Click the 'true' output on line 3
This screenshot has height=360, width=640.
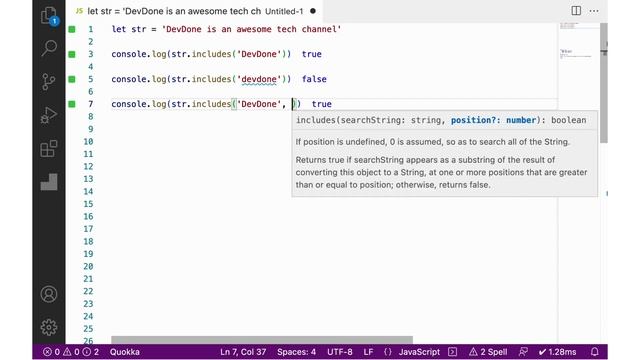point(311,54)
